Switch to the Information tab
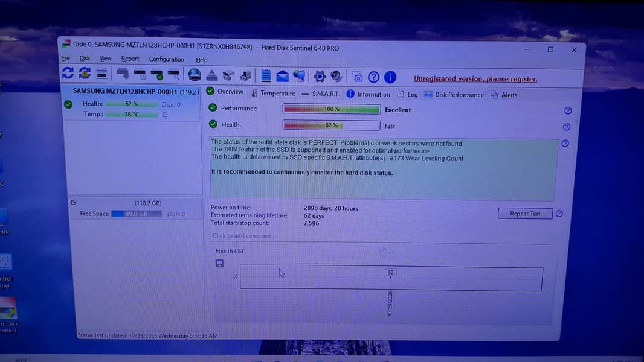644x362 pixels. point(369,94)
